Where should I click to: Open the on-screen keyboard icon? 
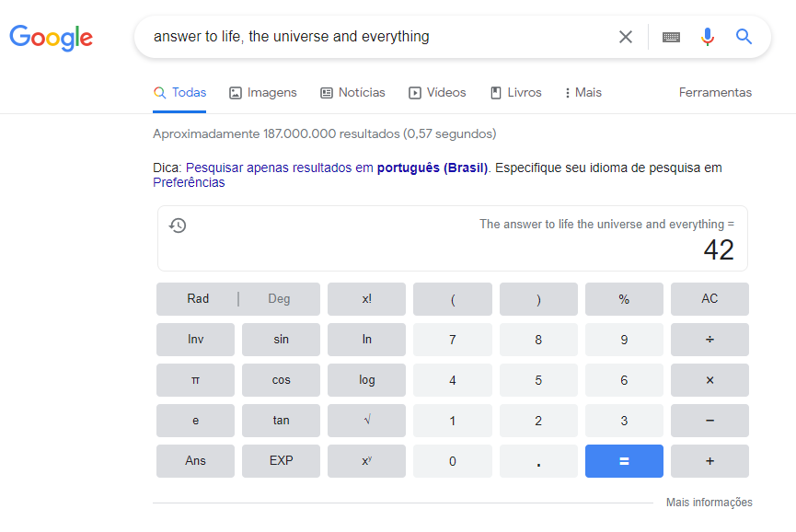tap(671, 37)
